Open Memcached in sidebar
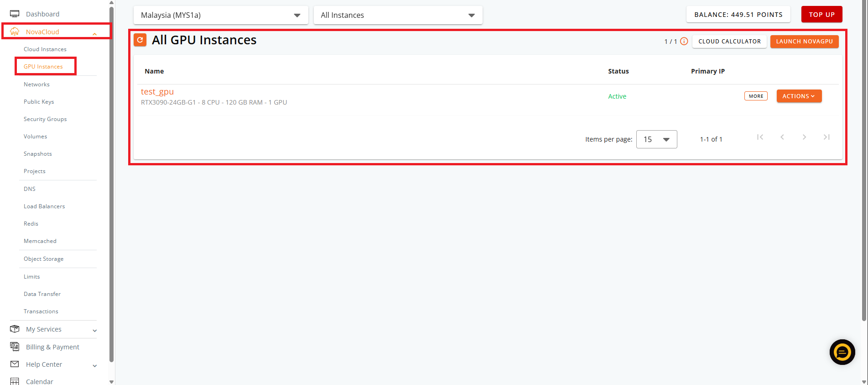The width and height of the screenshot is (868, 385). [40, 241]
